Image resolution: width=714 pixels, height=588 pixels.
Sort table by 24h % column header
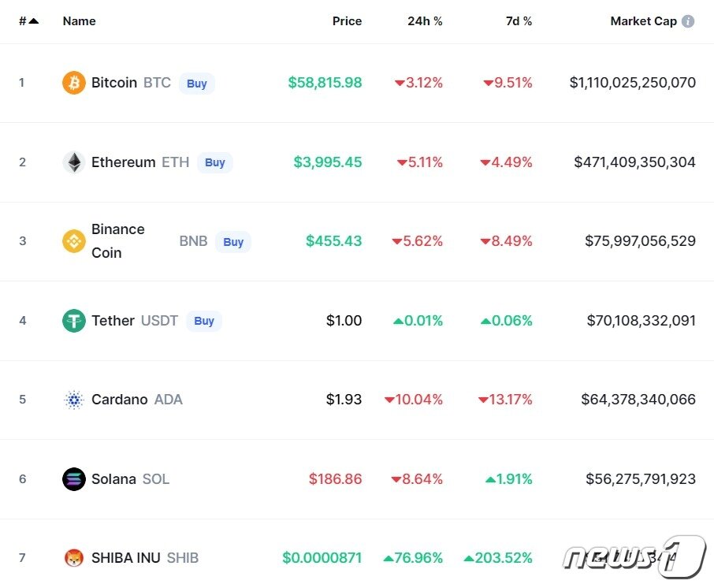425,21
